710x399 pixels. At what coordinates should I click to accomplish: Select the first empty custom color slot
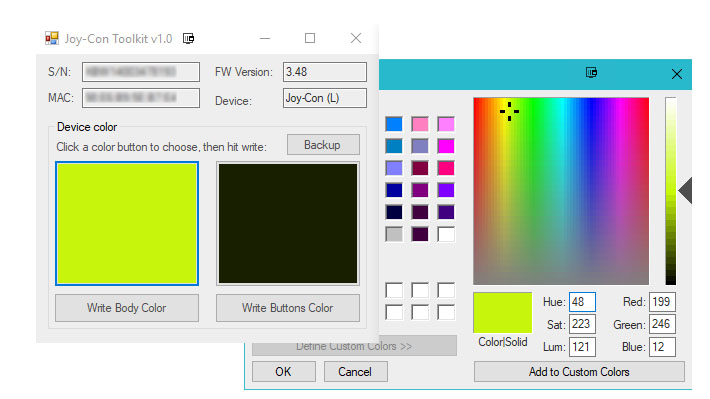(x=394, y=290)
